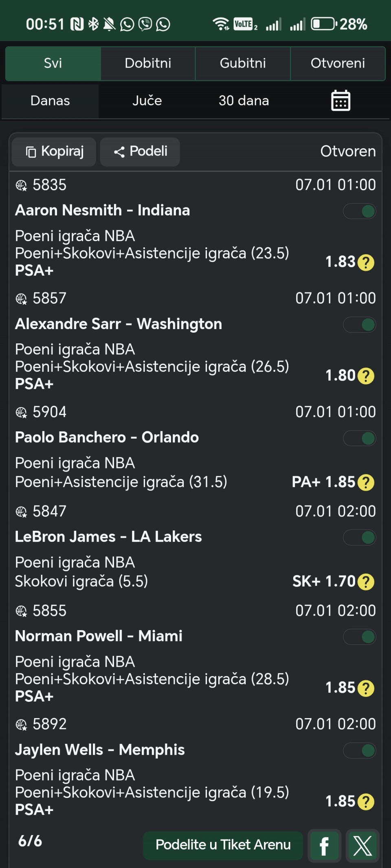Open the calendar date picker
Image resolution: width=391 pixels, height=868 pixels.
(x=340, y=101)
